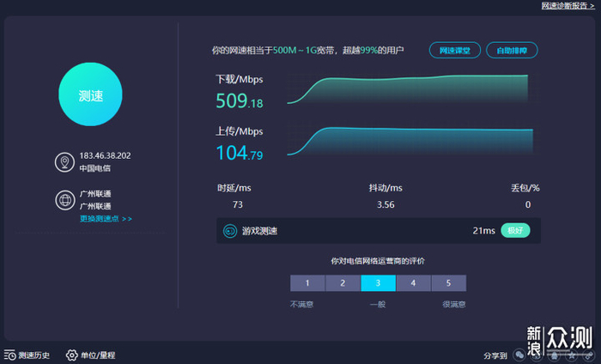Click the 网速课堂 button

(x=454, y=51)
